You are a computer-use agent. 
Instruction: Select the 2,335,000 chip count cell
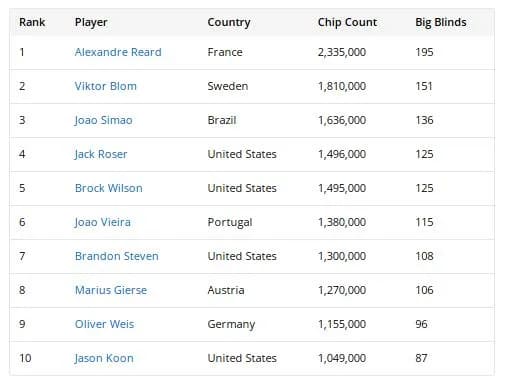(342, 52)
